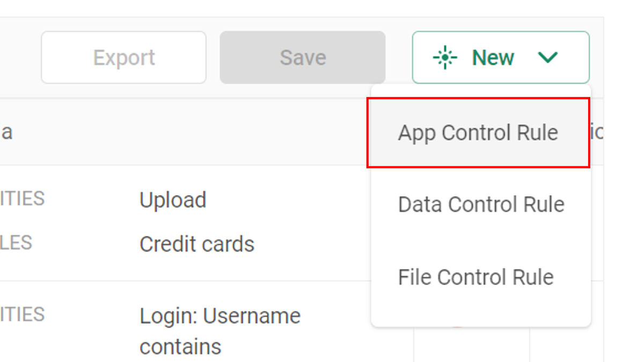Screen dimensions: 644x362
Task: Click empty space right of Upload text
Action: tap(290, 200)
